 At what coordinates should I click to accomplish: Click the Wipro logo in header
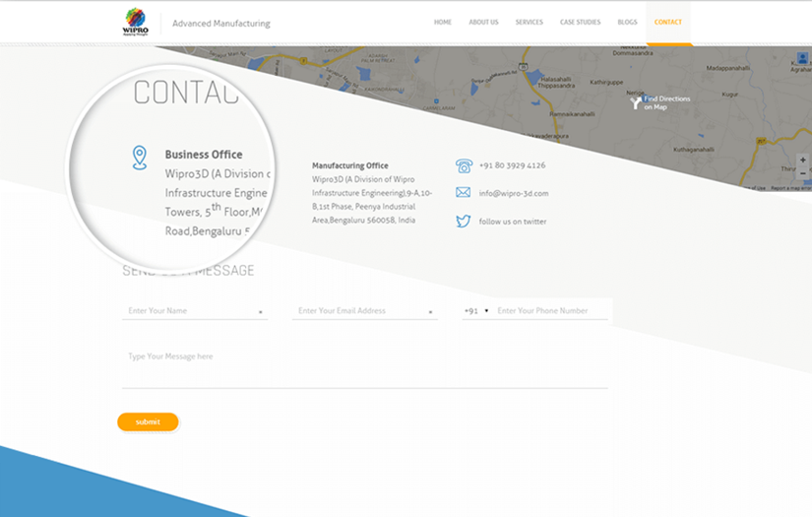coord(135,22)
